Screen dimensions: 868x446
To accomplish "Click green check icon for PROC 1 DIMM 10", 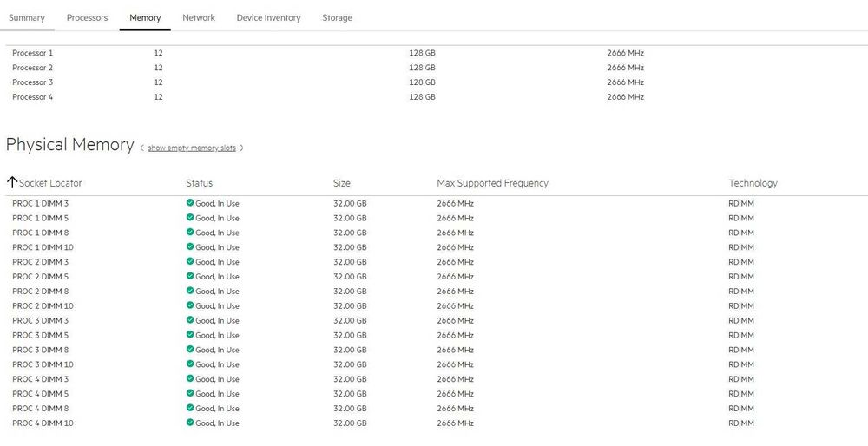I will click(x=190, y=246).
